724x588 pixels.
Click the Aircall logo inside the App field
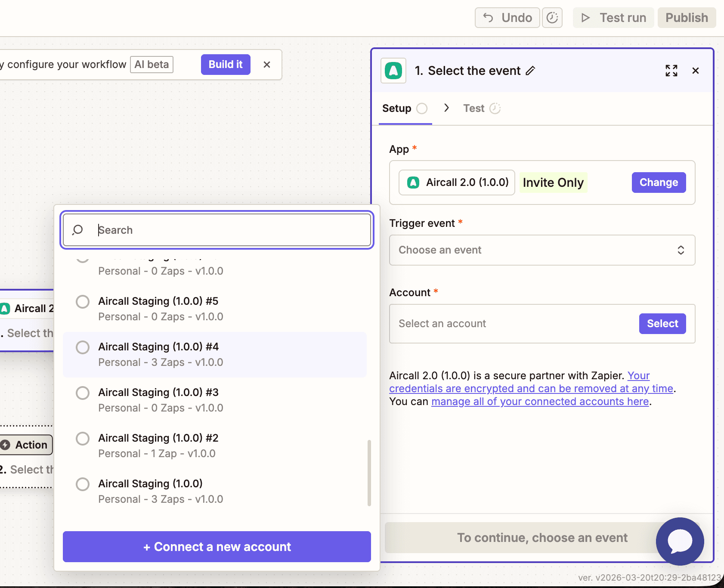413,183
